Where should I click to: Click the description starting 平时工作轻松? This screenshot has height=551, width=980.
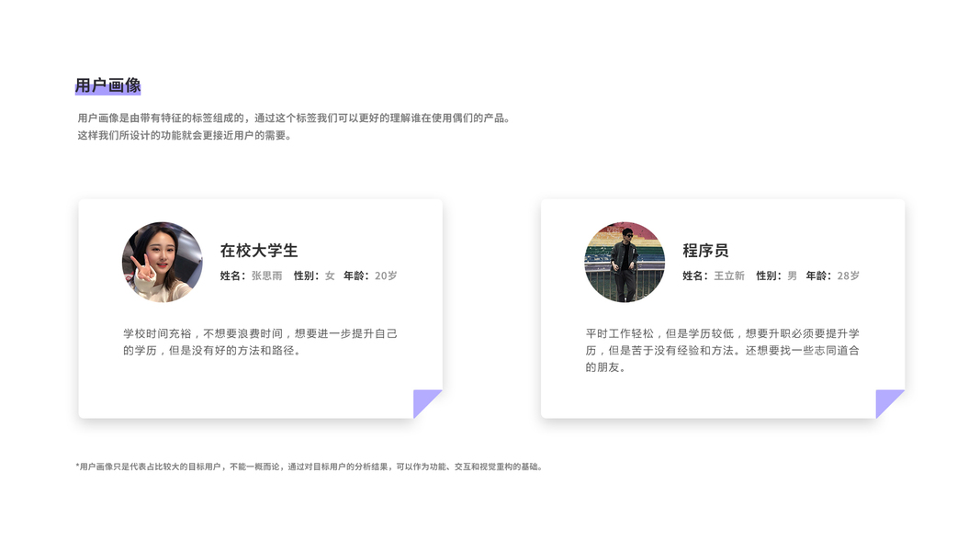coord(723,351)
